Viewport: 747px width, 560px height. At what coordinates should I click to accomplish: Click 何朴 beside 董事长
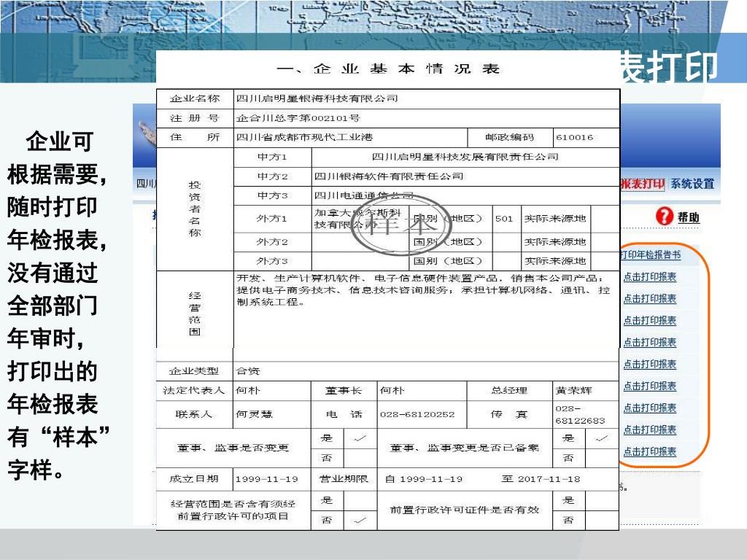click(392, 391)
